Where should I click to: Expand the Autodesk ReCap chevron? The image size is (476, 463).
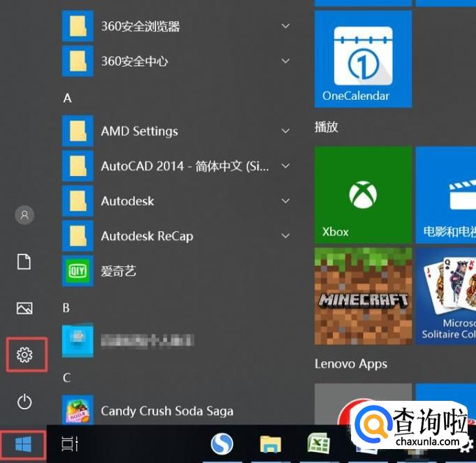tap(285, 236)
